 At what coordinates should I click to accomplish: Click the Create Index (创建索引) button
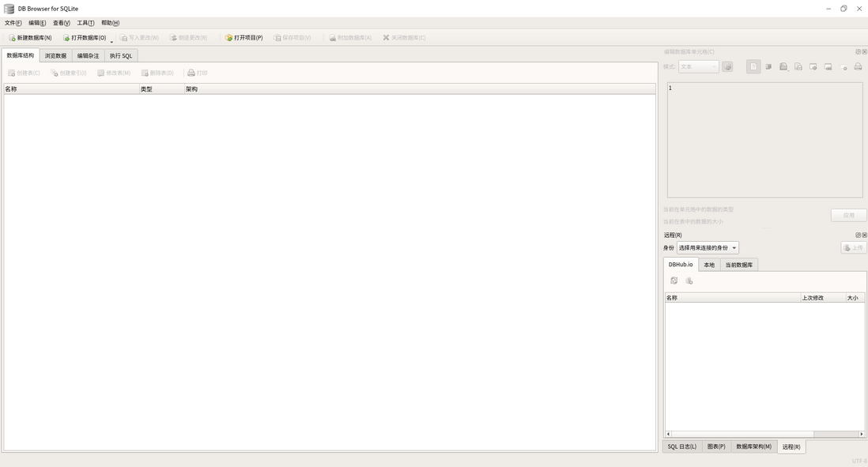69,73
